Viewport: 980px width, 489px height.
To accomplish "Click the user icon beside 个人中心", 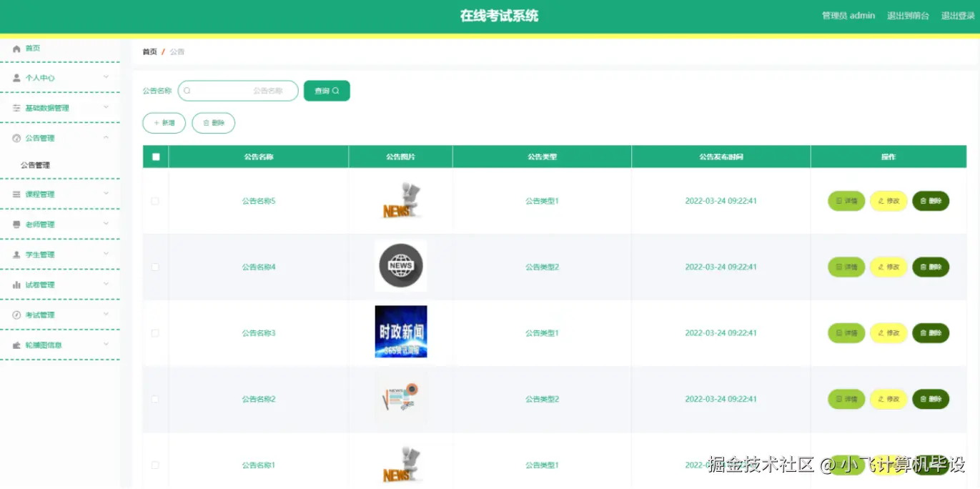I will pos(16,78).
